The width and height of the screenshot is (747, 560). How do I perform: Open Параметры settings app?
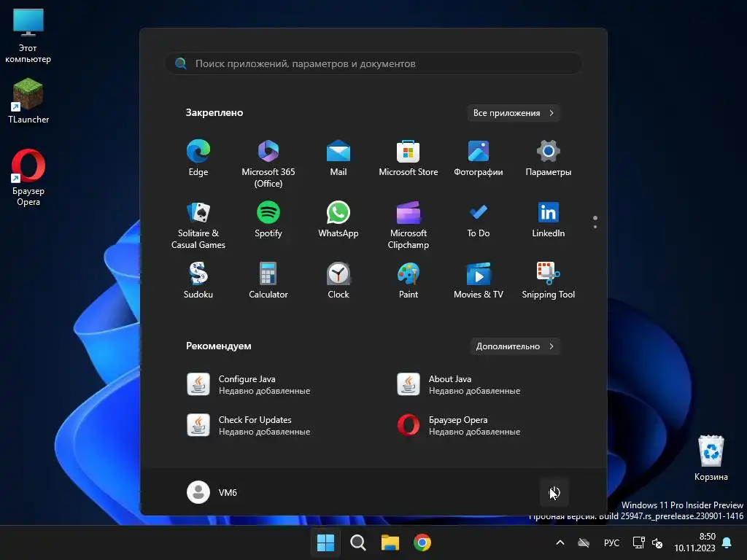(549, 158)
